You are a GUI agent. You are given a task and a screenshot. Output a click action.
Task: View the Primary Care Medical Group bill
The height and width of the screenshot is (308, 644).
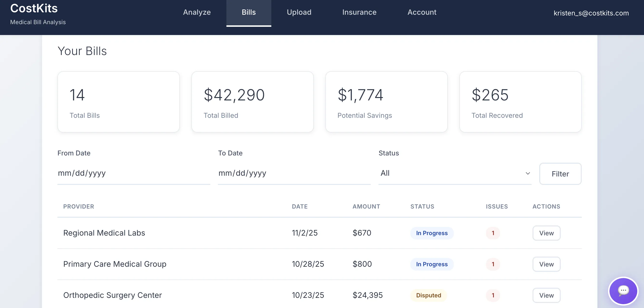[546, 264]
